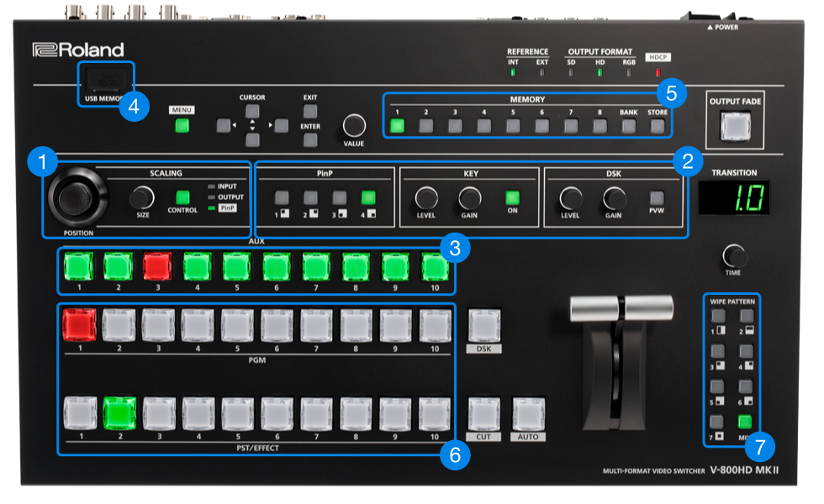Select the lit PinP pattern 4 button
This screenshot has height=504, width=824.
[x=368, y=198]
